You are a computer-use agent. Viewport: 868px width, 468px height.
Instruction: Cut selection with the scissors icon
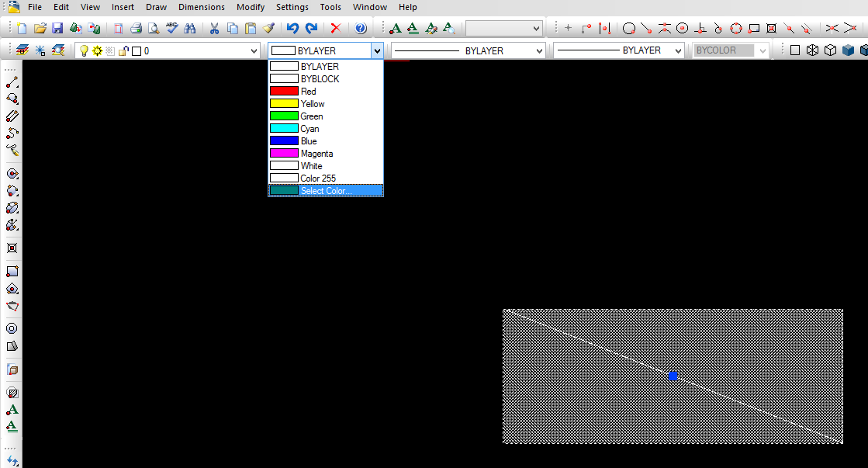(214, 28)
